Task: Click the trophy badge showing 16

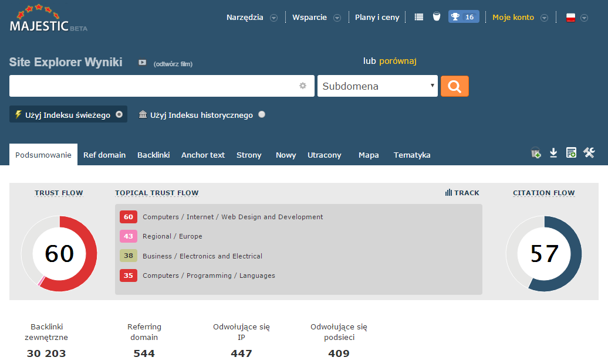Action: tap(463, 17)
